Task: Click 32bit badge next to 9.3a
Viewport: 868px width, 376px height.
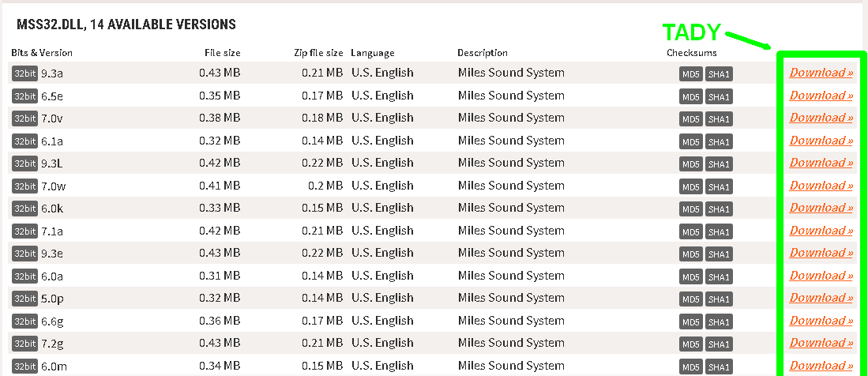Action: click(24, 73)
